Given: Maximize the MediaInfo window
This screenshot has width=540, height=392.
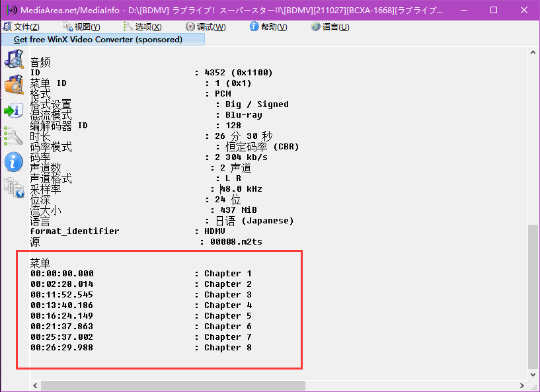Looking at the screenshot, I should (x=494, y=11).
